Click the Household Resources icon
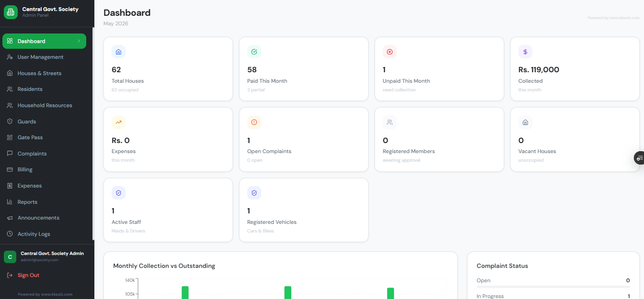Viewport: 644px width, 299px height. (10, 105)
